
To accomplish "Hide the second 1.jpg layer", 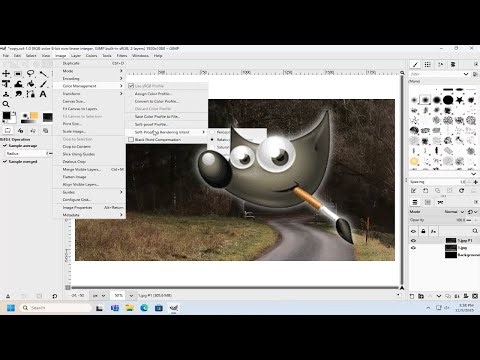I will point(414,248).
